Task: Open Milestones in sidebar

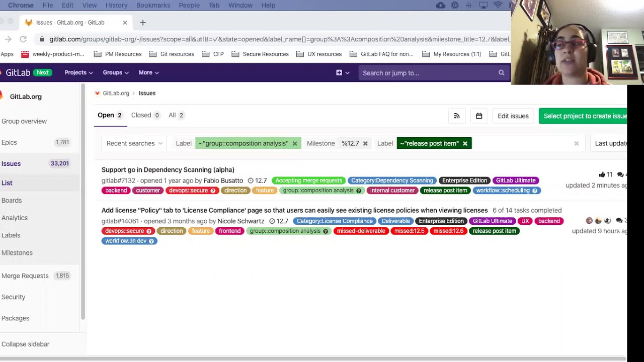Action: 17,253
